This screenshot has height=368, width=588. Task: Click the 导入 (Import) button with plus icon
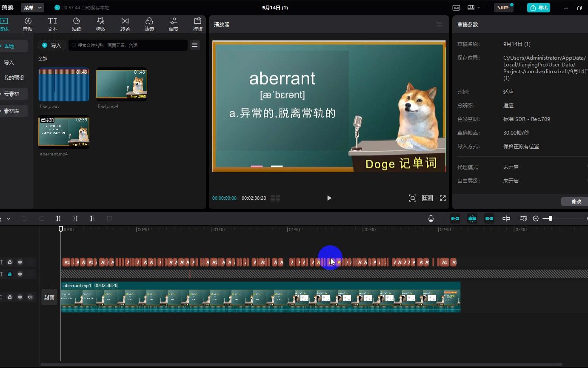point(52,45)
